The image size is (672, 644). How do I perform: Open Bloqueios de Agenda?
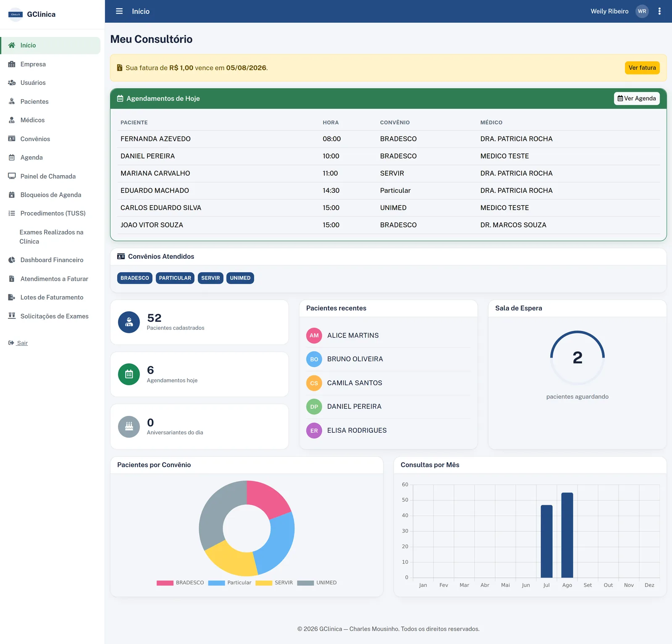(50, 195)
